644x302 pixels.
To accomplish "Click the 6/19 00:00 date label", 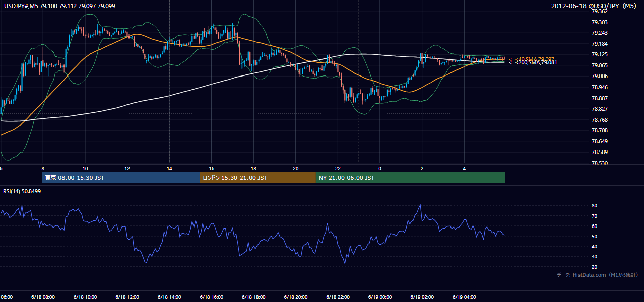I will pyautogui.click(x=380, y=297).
